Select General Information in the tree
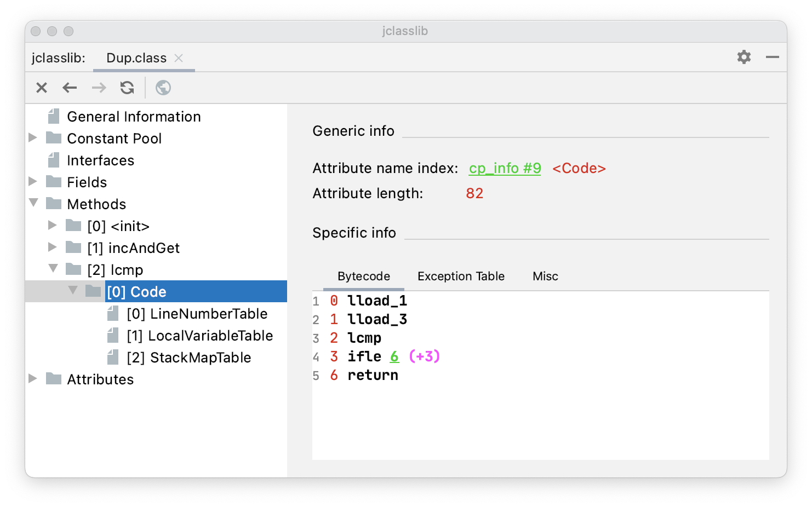 (x=134, y=117)
